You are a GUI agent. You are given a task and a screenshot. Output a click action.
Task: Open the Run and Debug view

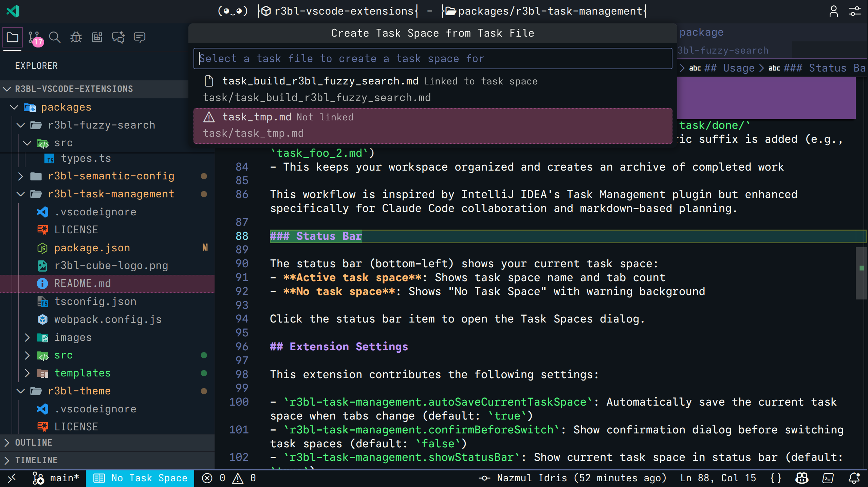pyautogui.click(x=76, y=37)
